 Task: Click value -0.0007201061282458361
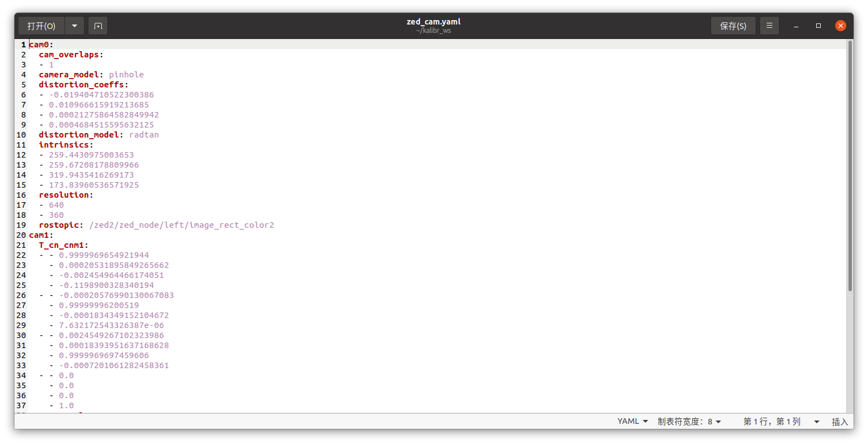pos(114,365)
